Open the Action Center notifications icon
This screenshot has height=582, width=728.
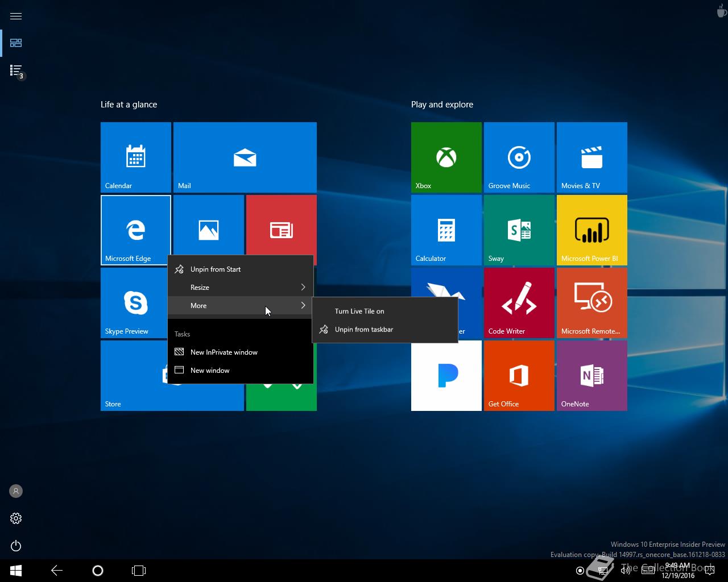tap(709, 571)
